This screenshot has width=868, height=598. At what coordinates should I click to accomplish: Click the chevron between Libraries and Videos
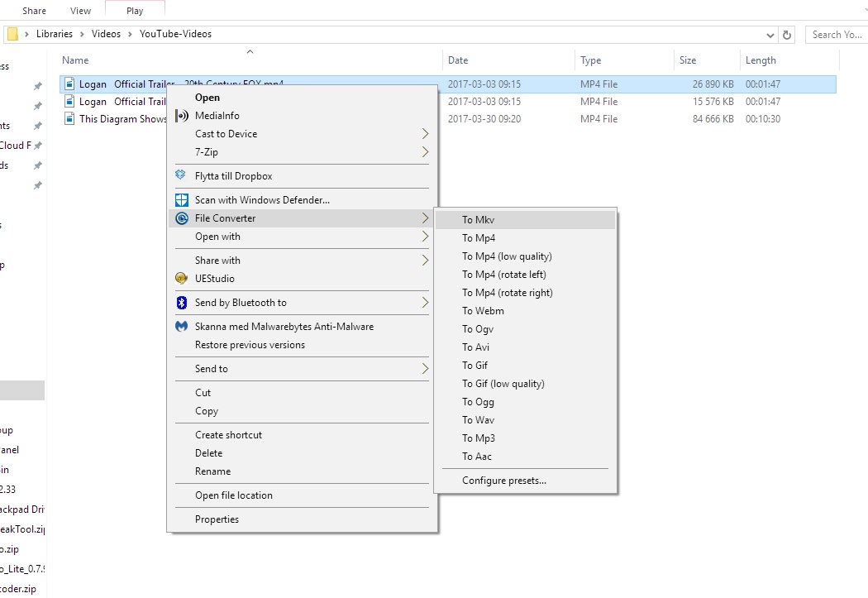(82, 35)
